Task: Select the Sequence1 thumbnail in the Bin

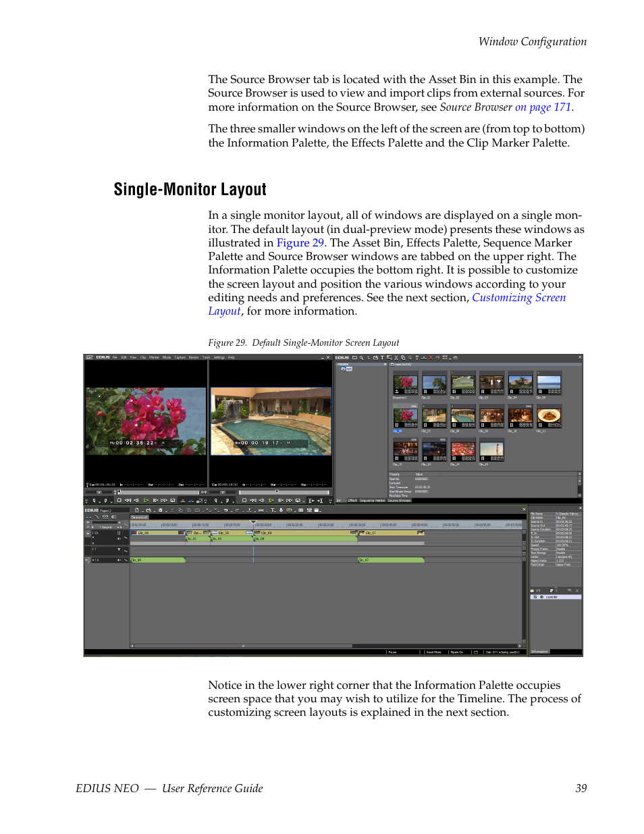Action: (405, 383)
